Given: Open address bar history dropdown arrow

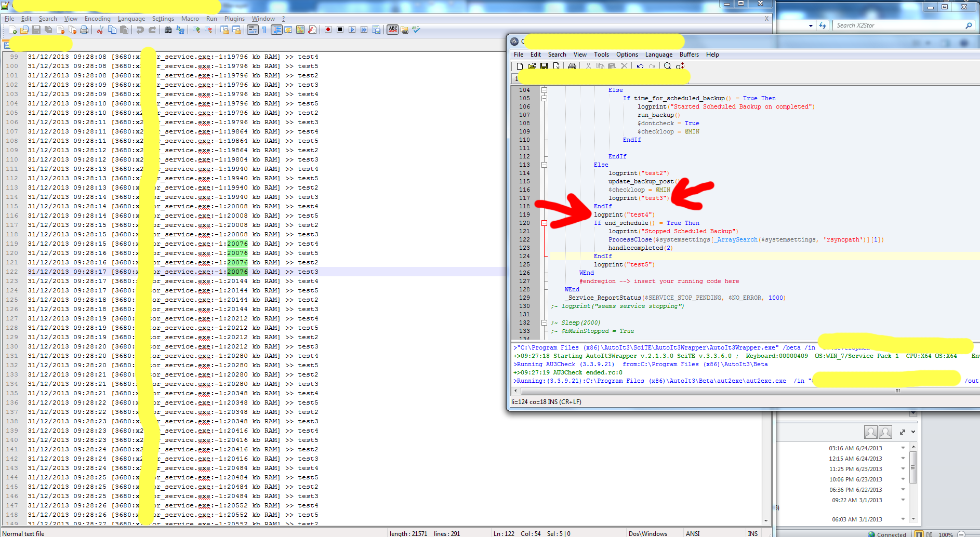Looking at the screenshot, I should 811,25.
